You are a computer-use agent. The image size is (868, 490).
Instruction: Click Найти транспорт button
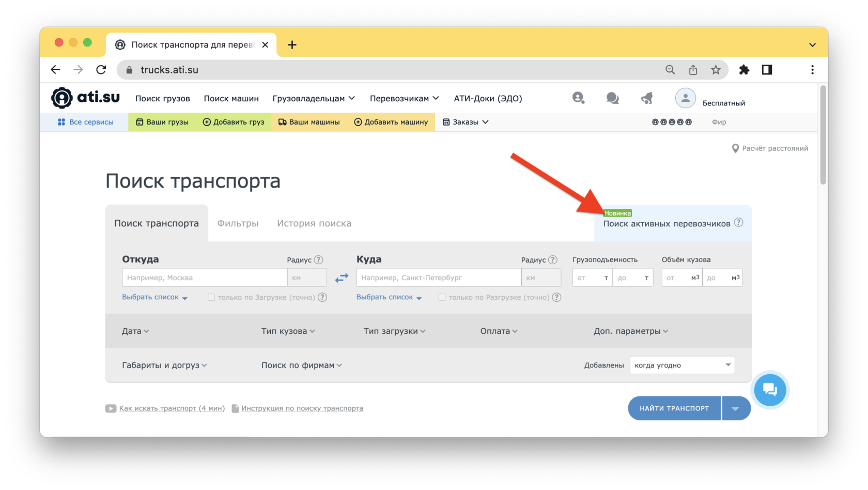point(674,408)
